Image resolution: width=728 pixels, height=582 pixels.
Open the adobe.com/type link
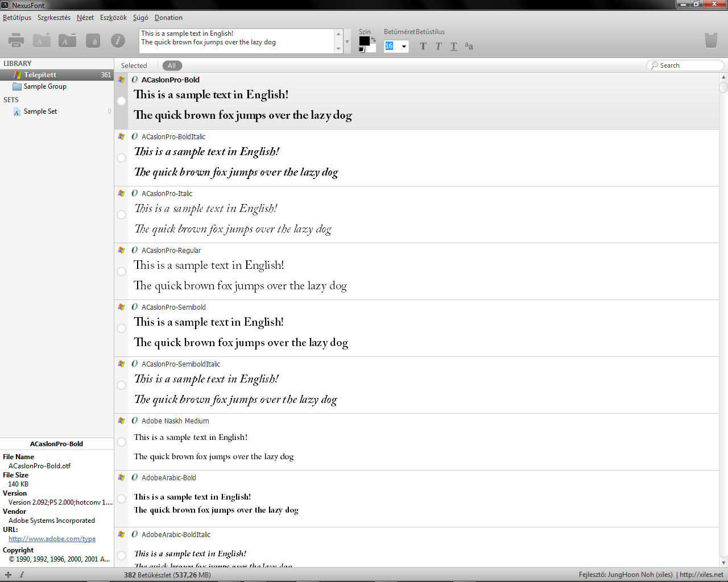51,538
